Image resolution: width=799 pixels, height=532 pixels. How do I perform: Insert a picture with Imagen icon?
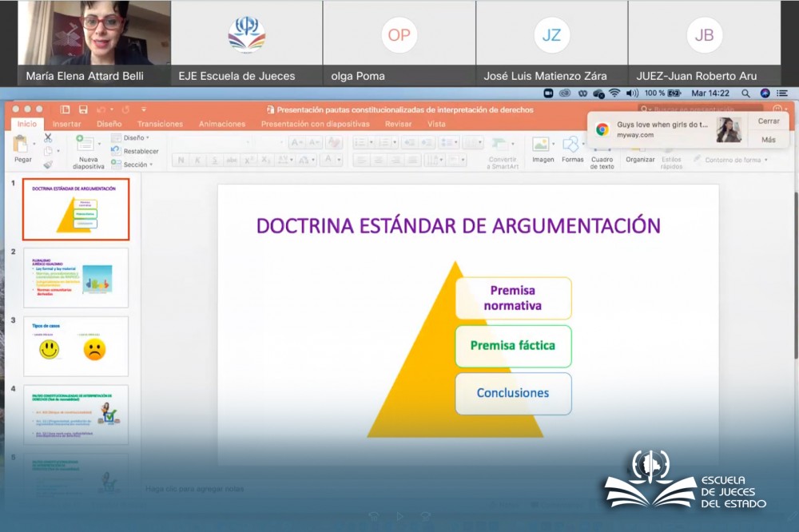(543, 145)
